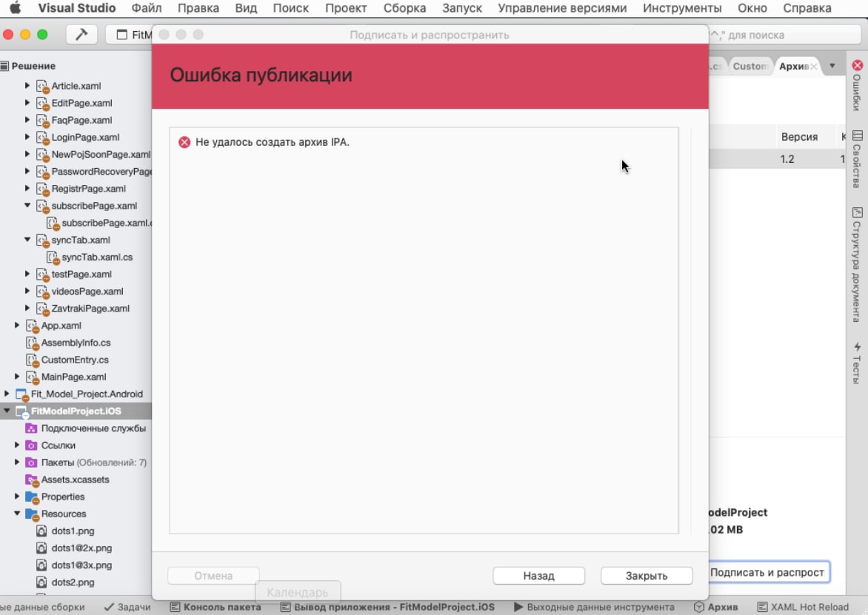
Task: Click the hammer build icon in toolbar
Action: (81, 34)
